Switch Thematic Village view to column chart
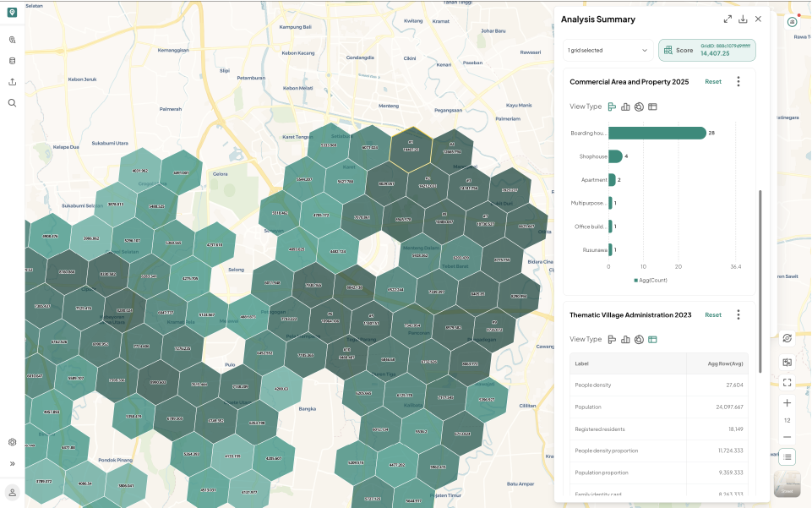The image size is (812, 508). coord(625,340)
